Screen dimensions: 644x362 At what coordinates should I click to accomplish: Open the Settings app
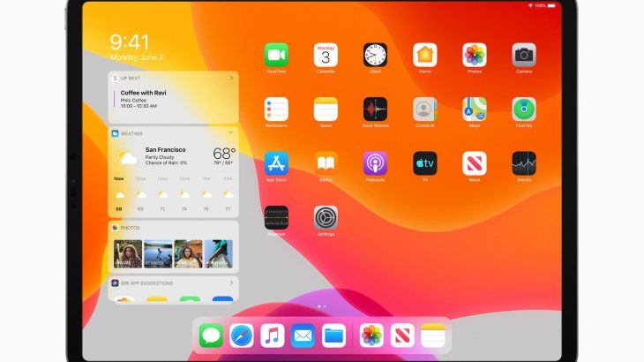click(326, 218)
